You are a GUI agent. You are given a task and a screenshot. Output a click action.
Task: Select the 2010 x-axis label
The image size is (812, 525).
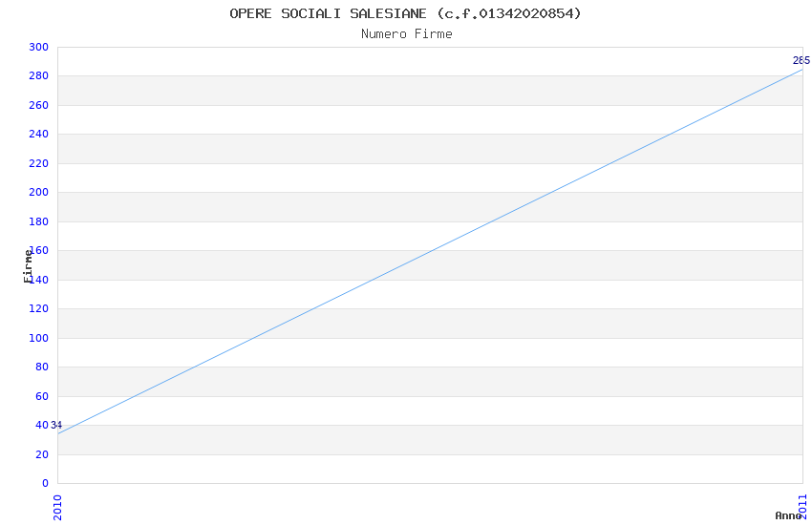pyautogui.click(x=57, y=508)
